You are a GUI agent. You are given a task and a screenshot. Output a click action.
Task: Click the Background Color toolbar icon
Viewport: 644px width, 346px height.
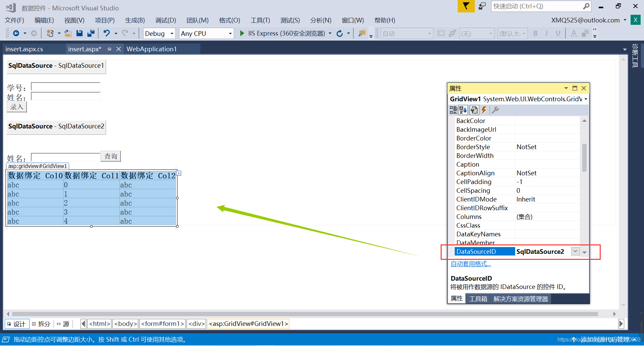point(585,33)
